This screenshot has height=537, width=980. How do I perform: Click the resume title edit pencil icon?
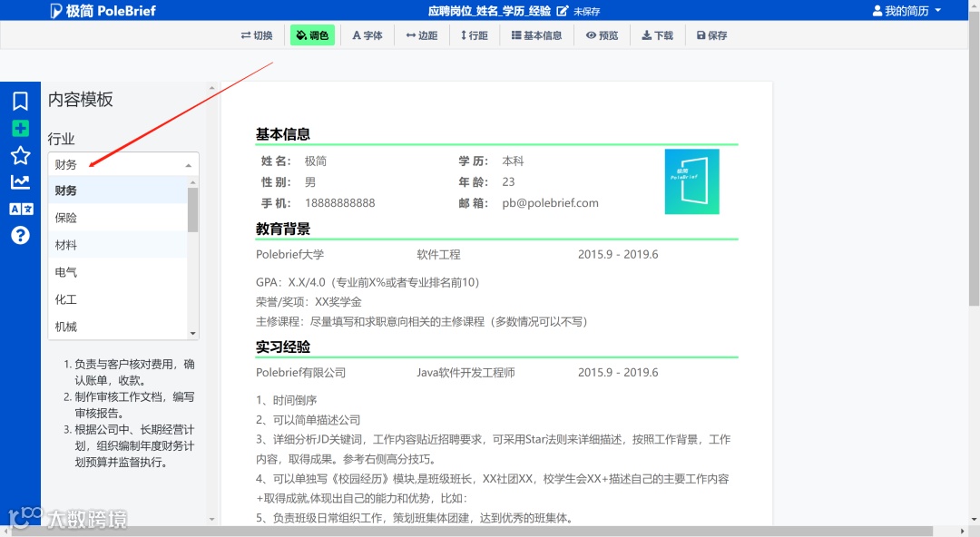click(562, 11)
